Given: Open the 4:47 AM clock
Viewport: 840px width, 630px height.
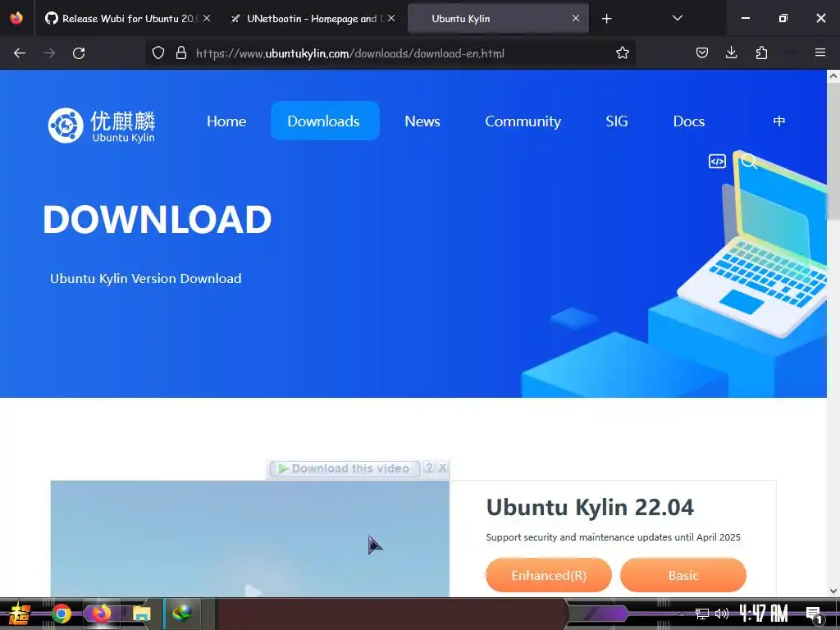Looking at the screenshot, I should tap(764, 614).
